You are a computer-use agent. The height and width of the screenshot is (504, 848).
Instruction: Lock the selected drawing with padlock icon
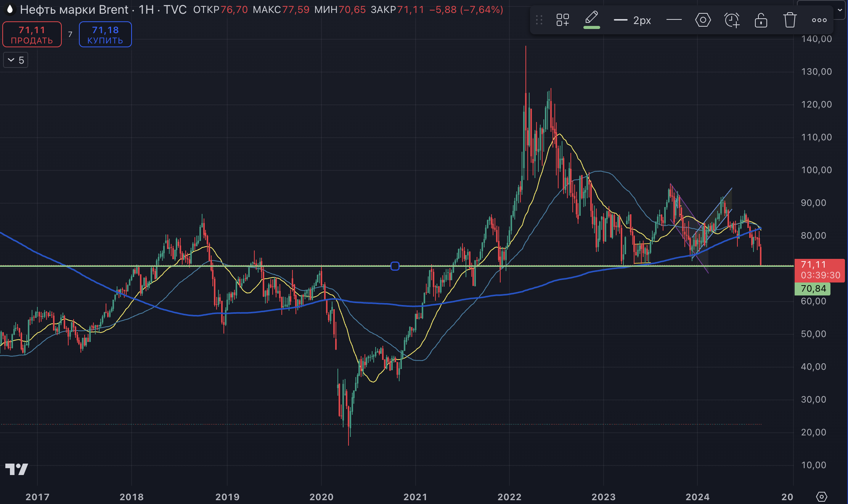tap(761, 20)
